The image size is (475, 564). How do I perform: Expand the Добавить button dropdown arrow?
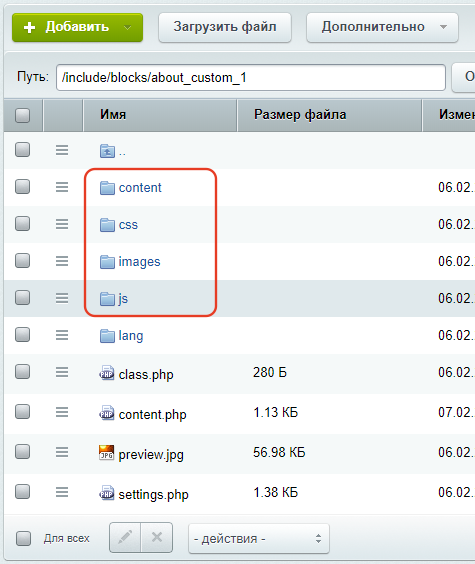(x=128, y=27)
